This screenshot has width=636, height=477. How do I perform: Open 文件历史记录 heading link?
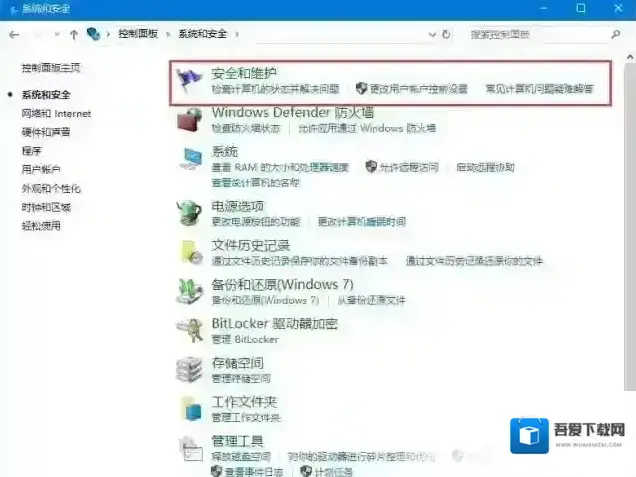coord(250,245)
